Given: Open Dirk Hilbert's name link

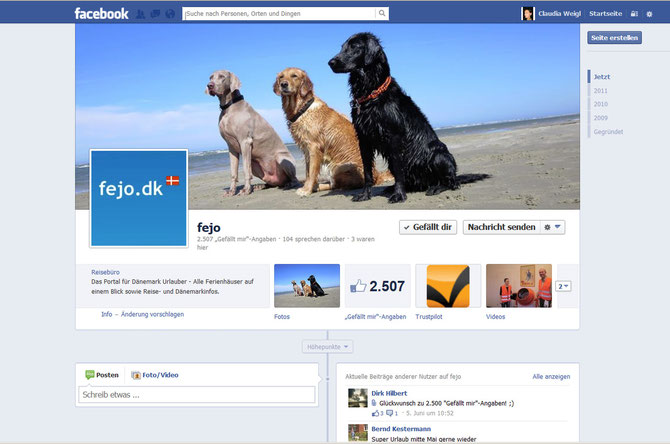Looking at the screenshot, I should point(389,393).
